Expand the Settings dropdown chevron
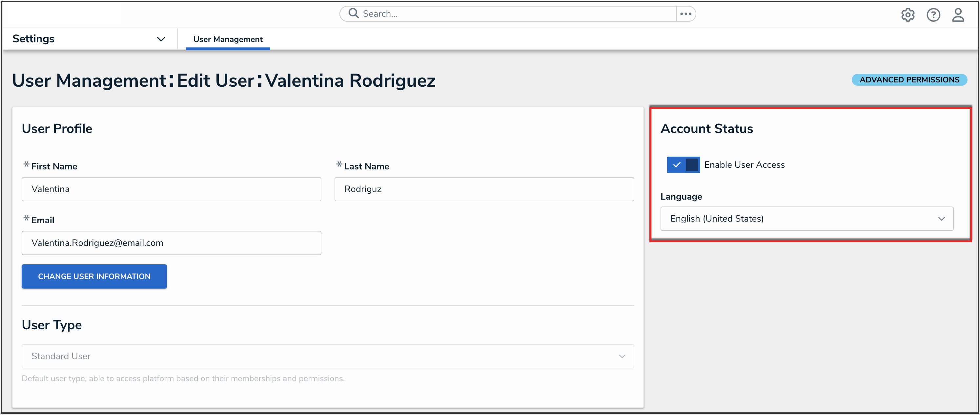The width and height of the screenshot is (980, 415). [161, 39]
